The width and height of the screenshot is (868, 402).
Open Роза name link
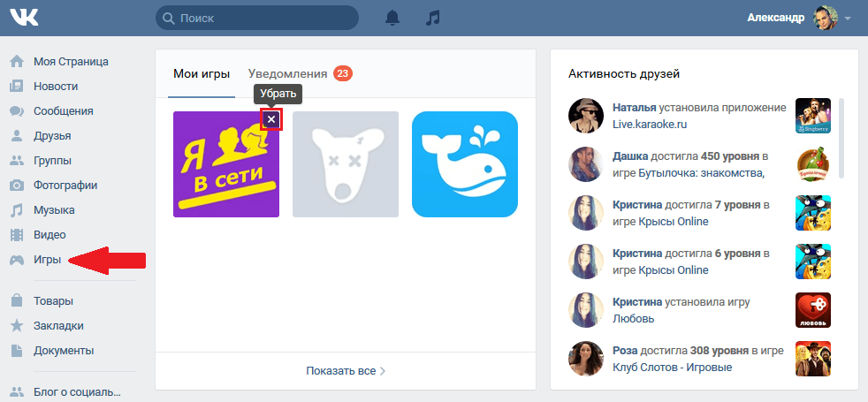(624, 351)
